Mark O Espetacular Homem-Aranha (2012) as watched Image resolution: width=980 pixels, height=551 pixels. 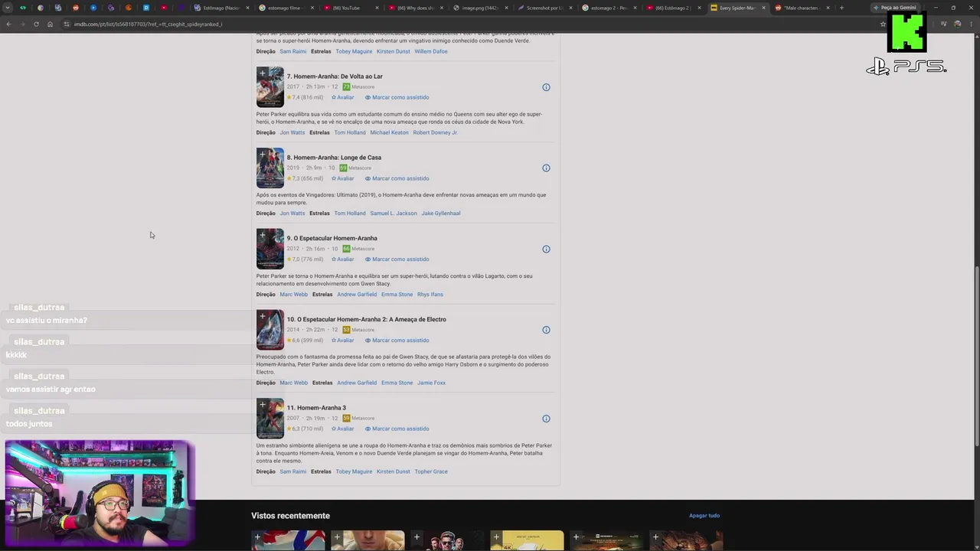pyautogui.click(x=397, y=259)
